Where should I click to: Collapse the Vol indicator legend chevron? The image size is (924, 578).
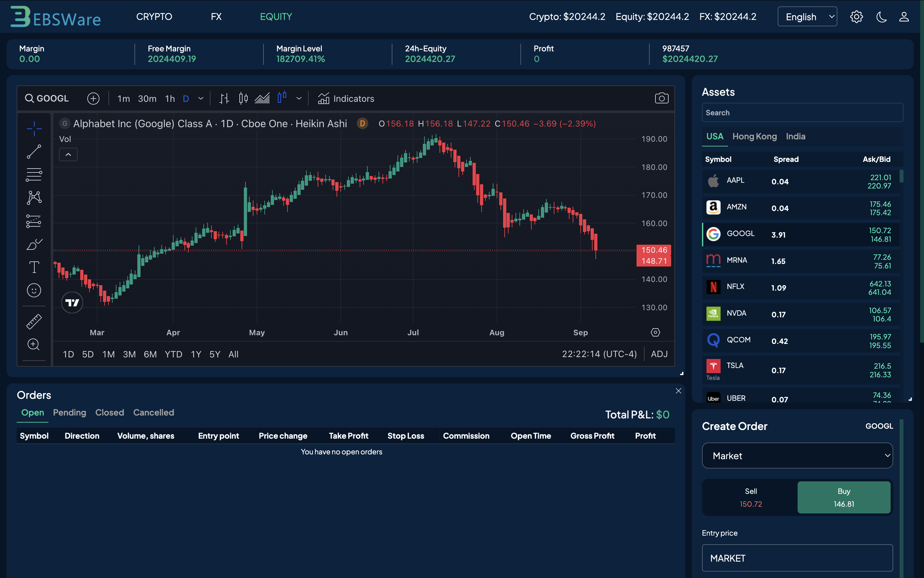click(68, 155)
